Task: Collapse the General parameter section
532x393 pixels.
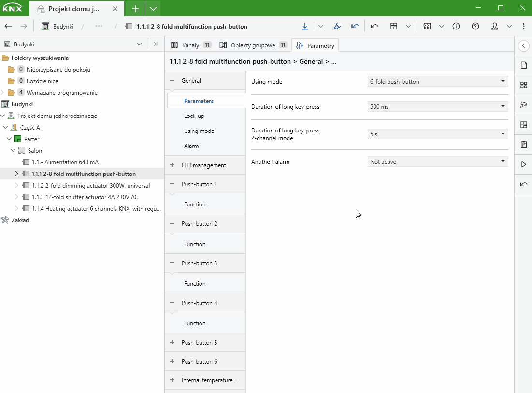Action: (172, 81)
